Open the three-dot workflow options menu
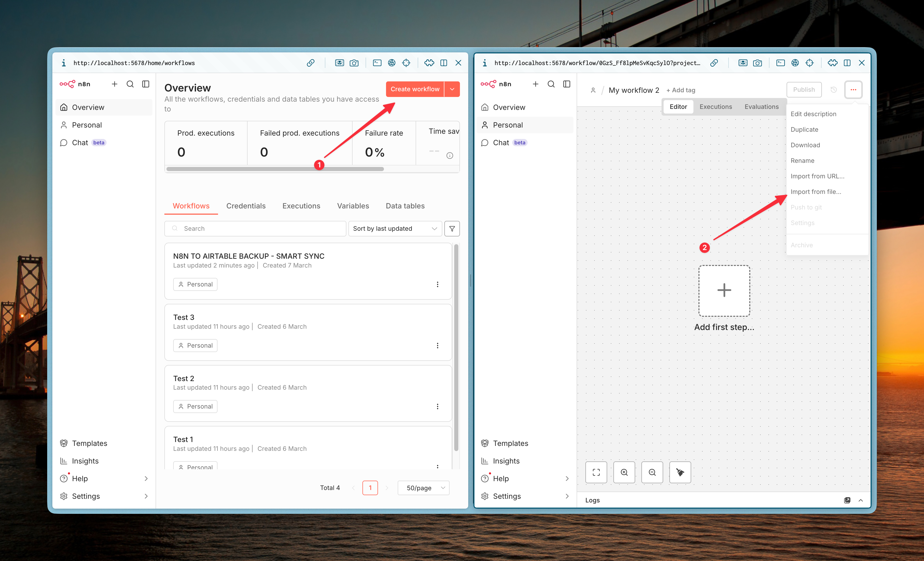 click(853, 90)
